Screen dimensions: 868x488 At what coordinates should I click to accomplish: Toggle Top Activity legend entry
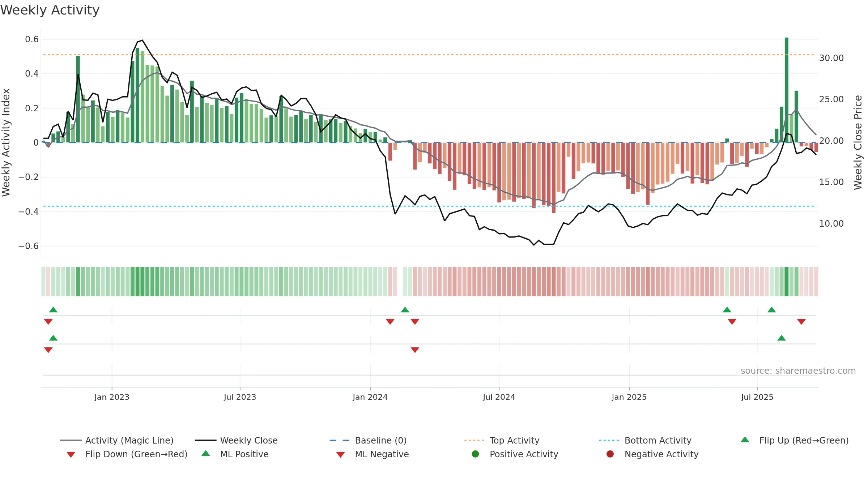[502, 440]
